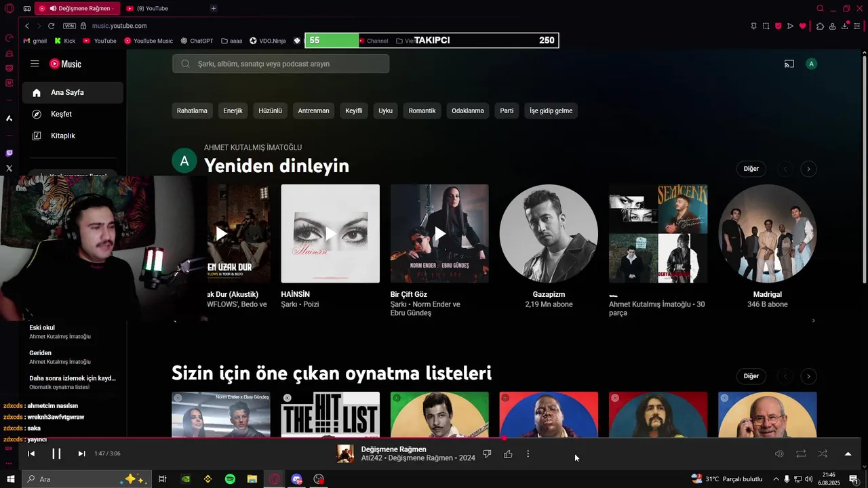868x488 pixels.
Task: Open the gmail bookmark
Action: (35, 41)
